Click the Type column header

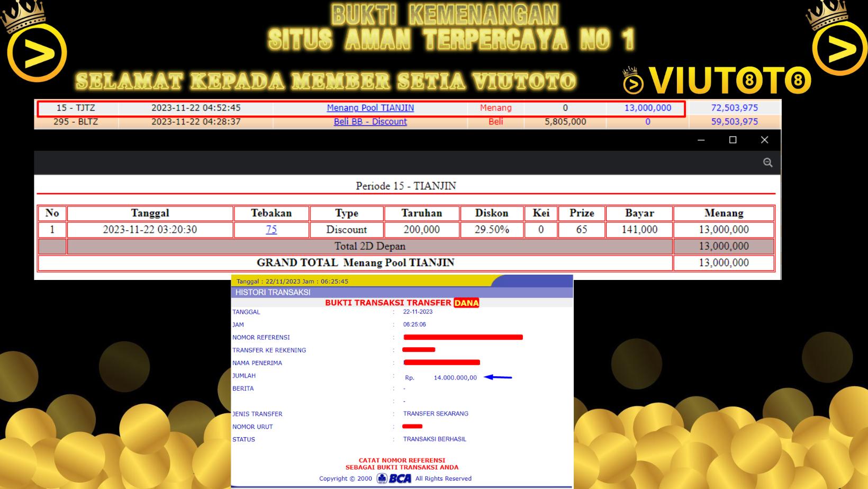click(347, 213)
